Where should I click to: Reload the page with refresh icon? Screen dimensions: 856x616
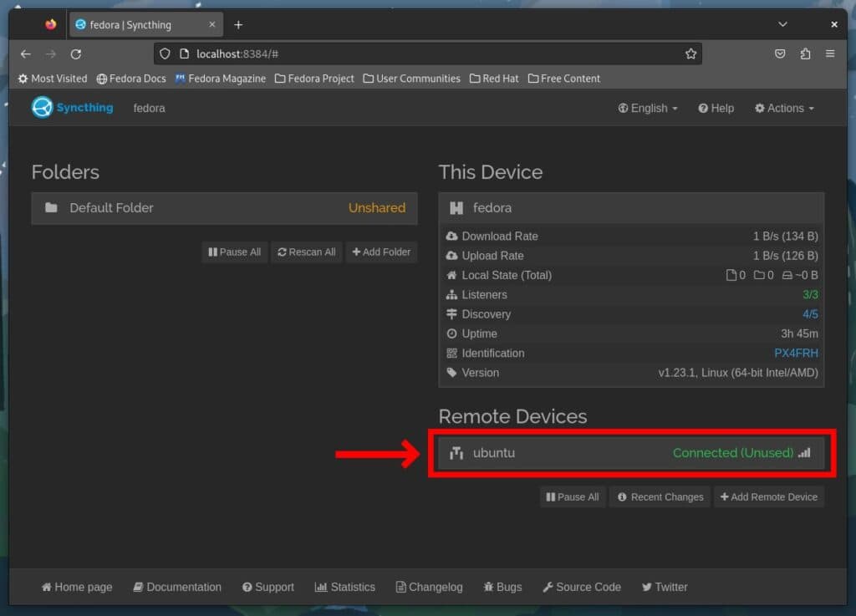[x=76, y=54]
